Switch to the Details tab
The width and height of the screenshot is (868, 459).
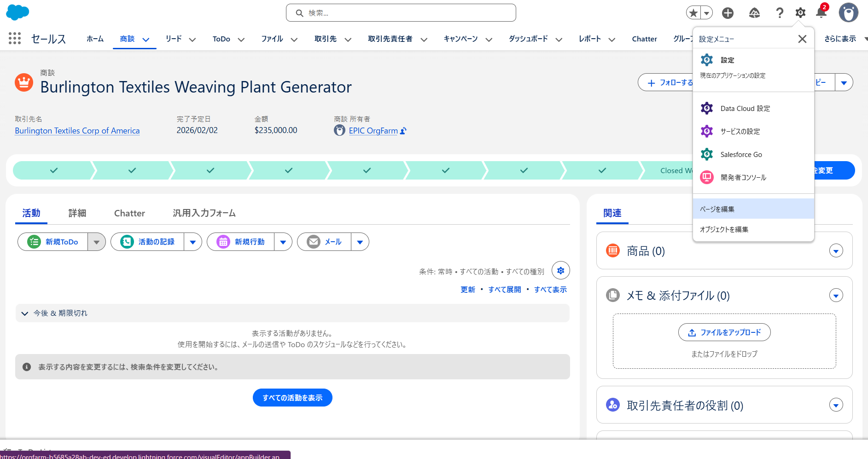(77, 213)
